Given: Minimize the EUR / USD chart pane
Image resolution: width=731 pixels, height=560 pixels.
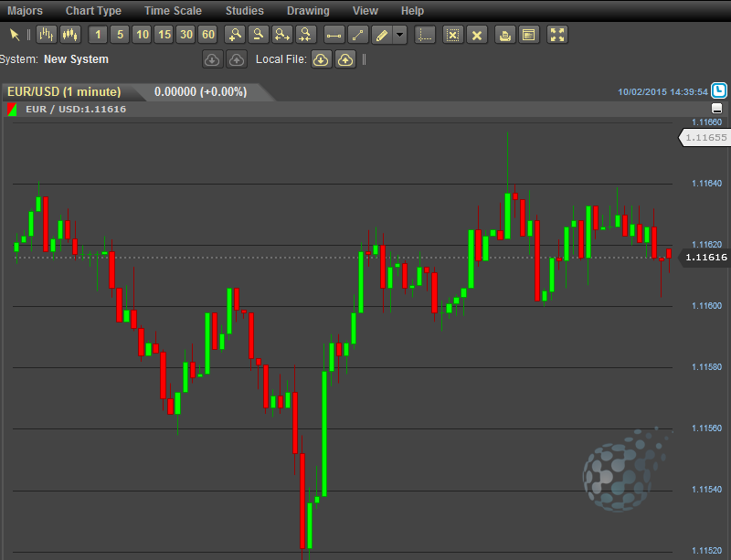Looking at the screenshot, I should tap(717, 109).
